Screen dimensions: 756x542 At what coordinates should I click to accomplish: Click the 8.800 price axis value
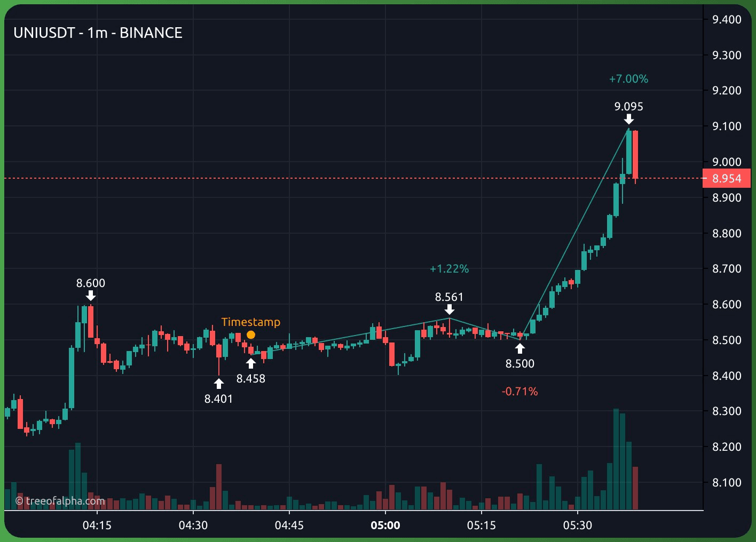[727, 233]
